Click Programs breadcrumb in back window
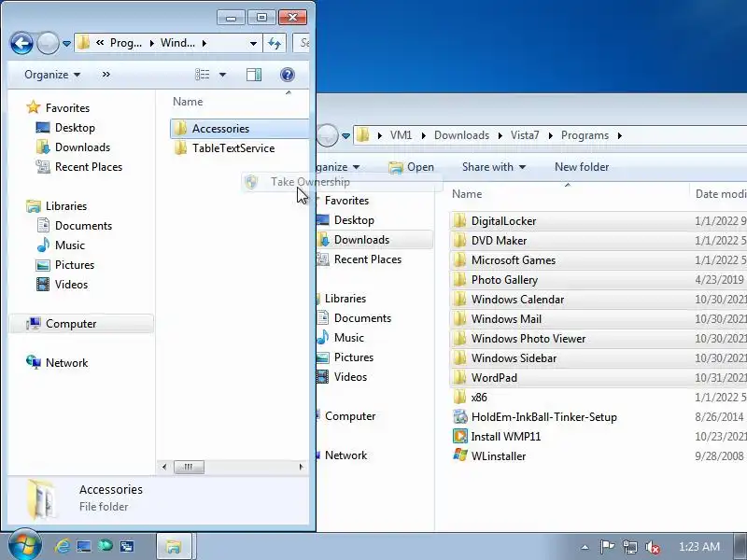747x560 pixels. tap(585, 135)
